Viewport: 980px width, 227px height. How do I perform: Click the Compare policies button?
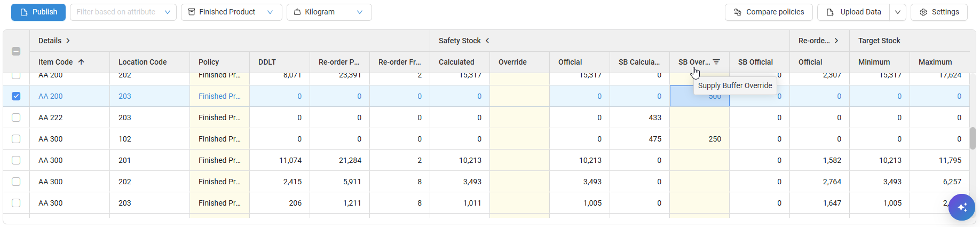pyautogui.click(x=768, y=12)
